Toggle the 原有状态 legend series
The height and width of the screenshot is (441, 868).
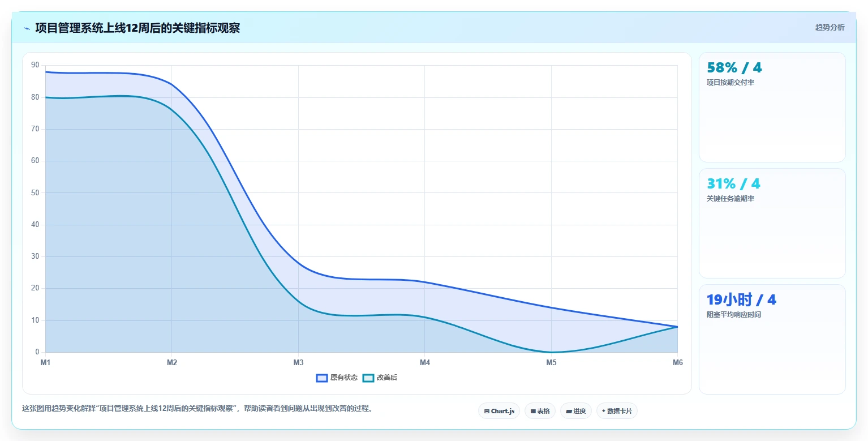click(x=337, y=378)
